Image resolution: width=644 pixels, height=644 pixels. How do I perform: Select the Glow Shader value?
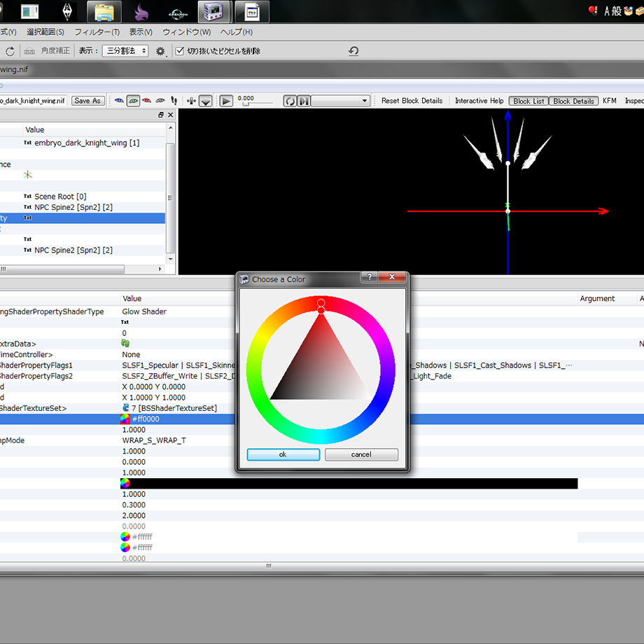click(144, 311)
